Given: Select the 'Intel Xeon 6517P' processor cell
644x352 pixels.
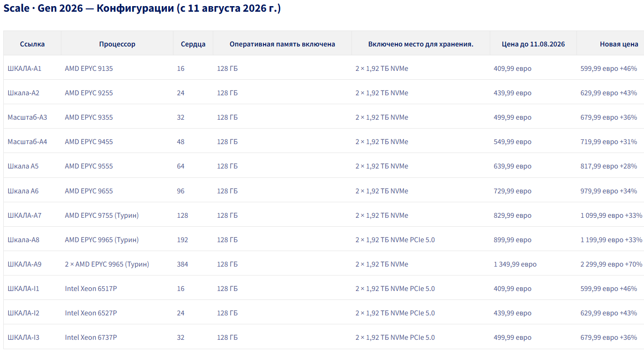Looking at the screenshot, I should [x=91, y=289].
